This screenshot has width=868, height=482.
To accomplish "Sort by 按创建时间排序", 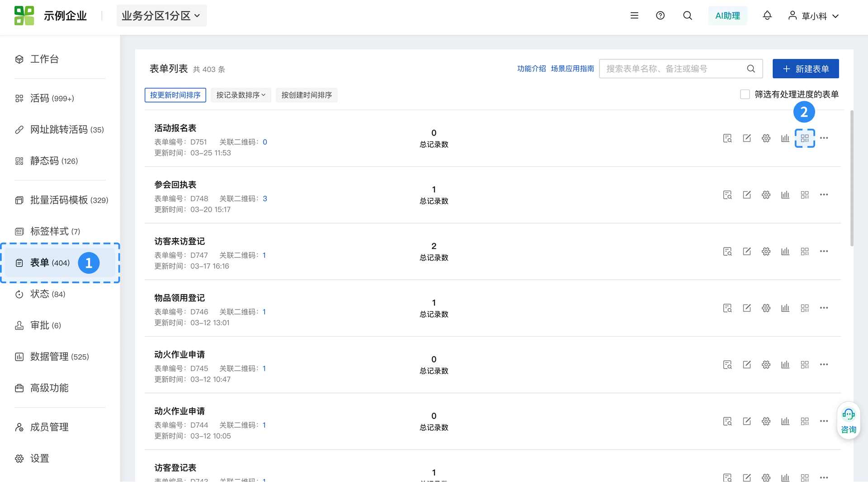I will 307,95.
